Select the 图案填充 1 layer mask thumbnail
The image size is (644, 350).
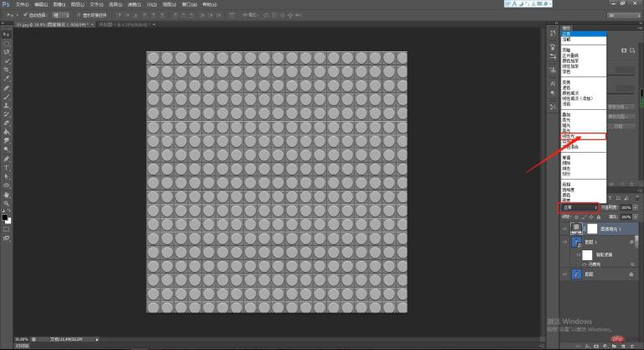coord(593,227)
